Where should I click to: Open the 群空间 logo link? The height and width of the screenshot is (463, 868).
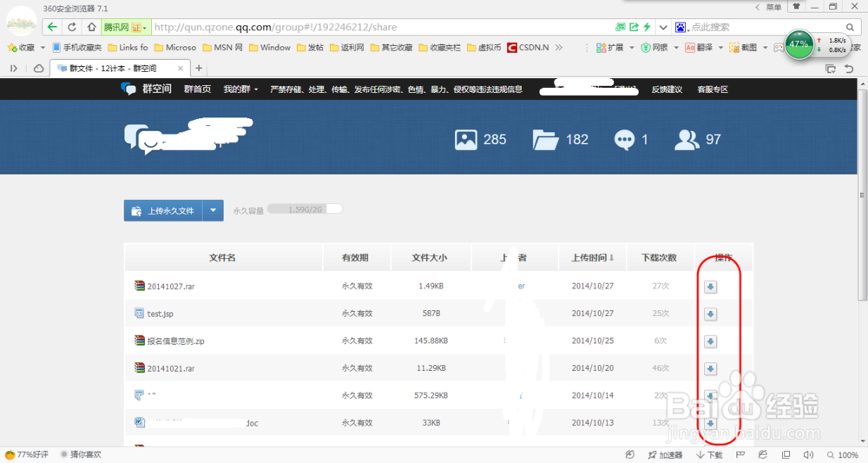[x=146, y=89]
